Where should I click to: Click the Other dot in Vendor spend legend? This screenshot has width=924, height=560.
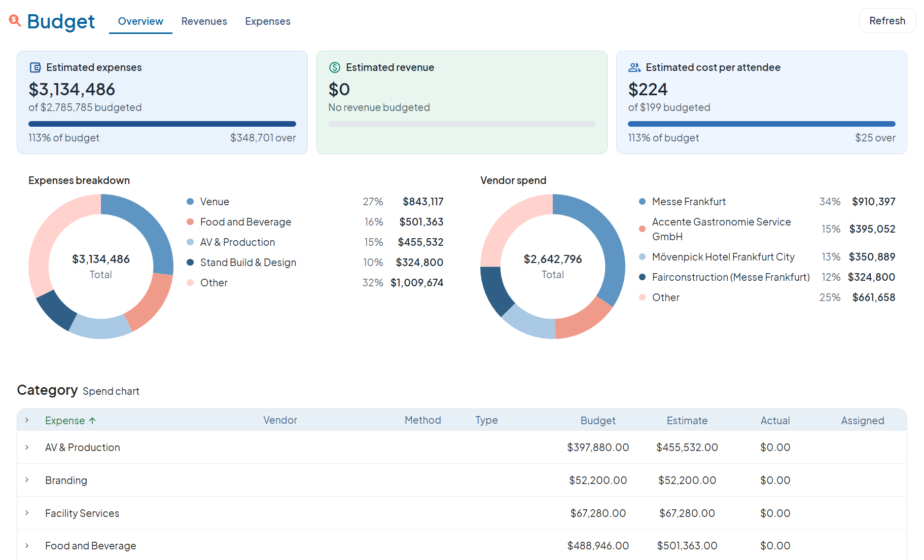(642, 297)
